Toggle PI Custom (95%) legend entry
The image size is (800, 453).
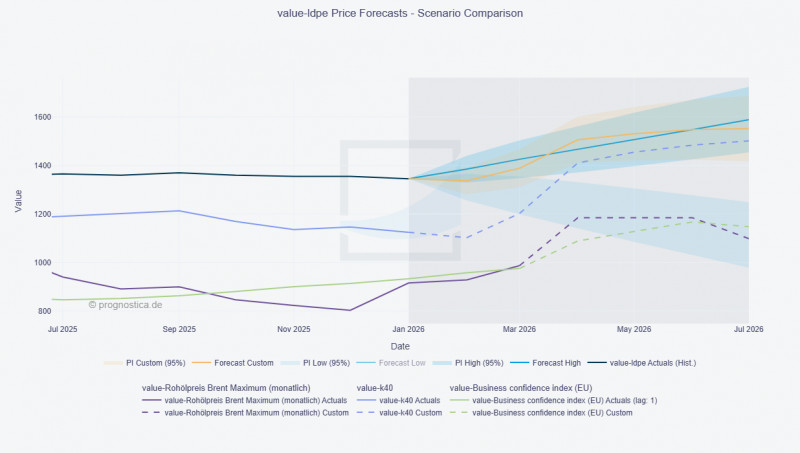(x=155, y=362)
